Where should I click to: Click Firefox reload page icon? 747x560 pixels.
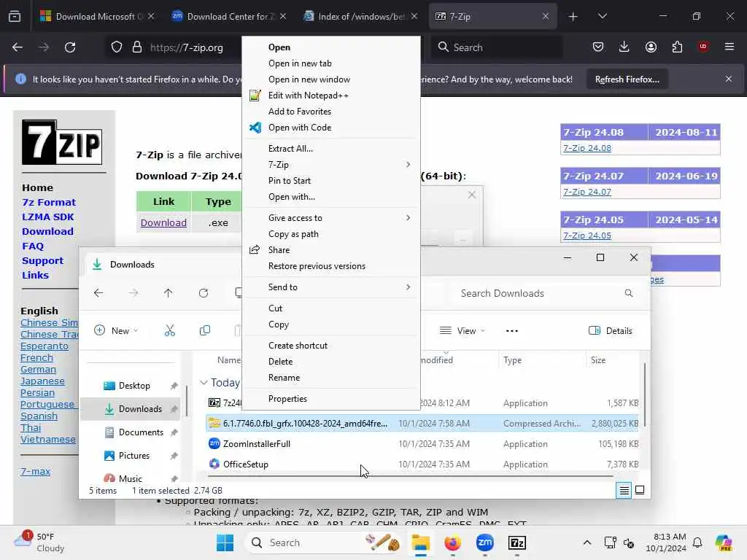pos(70,47)
